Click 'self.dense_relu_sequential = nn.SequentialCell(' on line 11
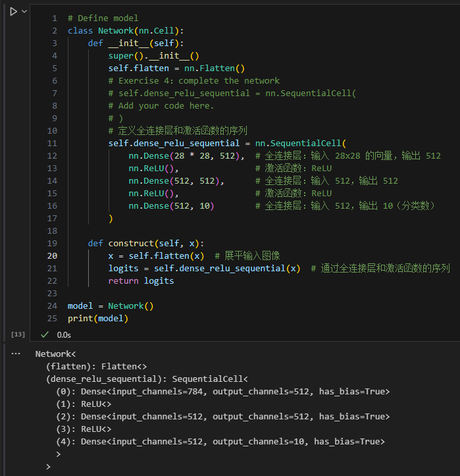This screenshot has height=476, width=460. click(x=227, y=144)
